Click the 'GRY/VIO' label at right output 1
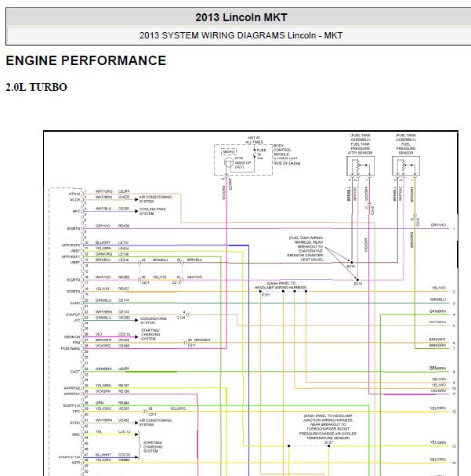The image size is (471, 476). (438, 225)
